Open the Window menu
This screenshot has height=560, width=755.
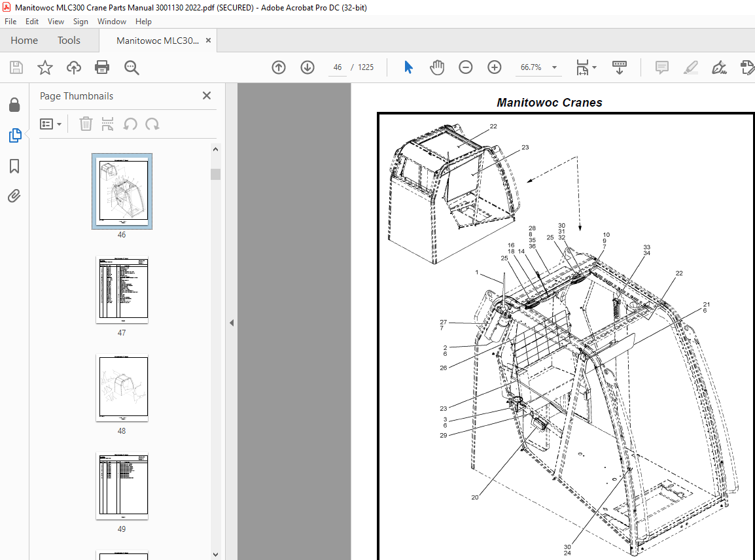coord(112,22)
